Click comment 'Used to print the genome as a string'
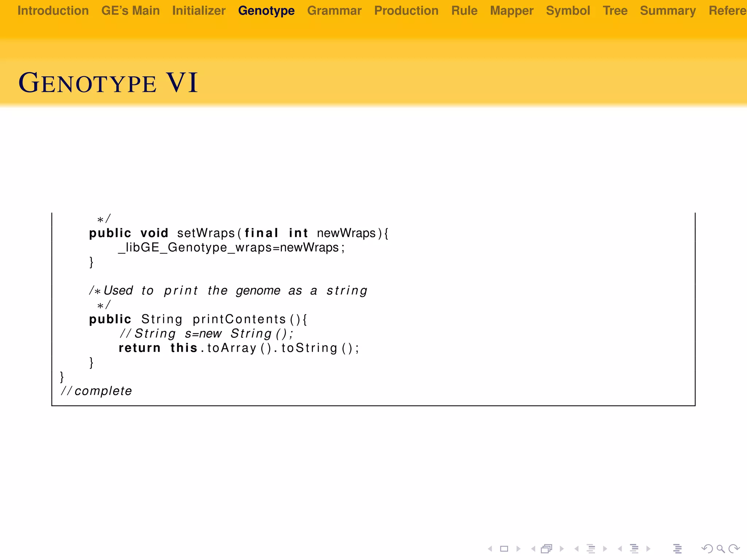The height and width of the screenshot is (560, 747). [x=228, y=291]
